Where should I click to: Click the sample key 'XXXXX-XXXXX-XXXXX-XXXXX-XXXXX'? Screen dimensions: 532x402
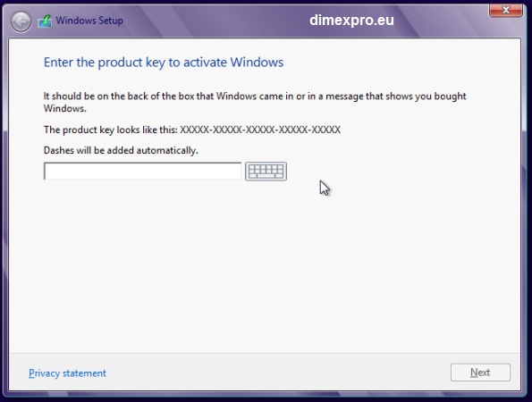(260, 130)
